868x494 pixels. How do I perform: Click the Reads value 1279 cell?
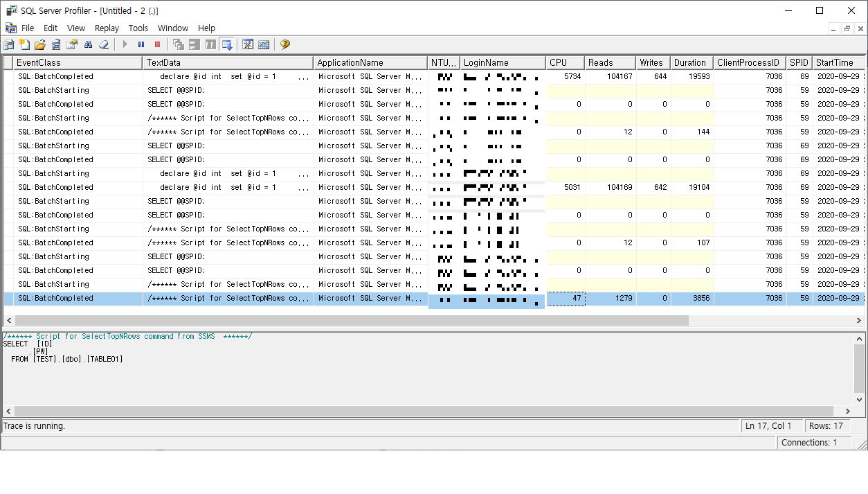[x=611, y=298]
